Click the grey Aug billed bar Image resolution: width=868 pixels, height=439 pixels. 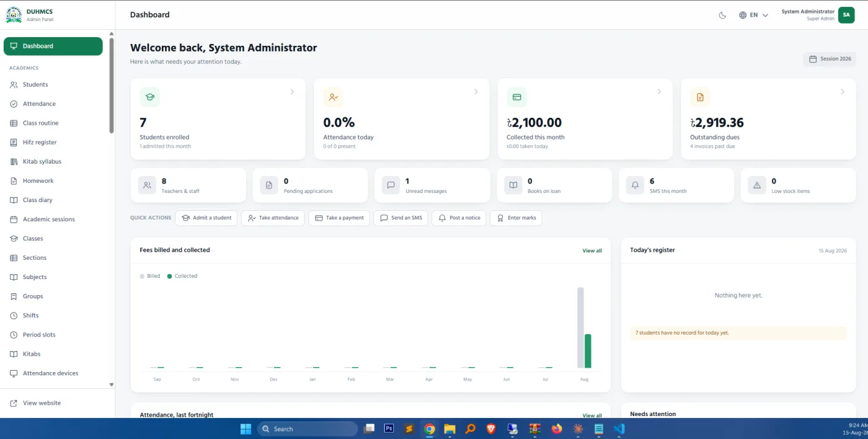click(580, 328)
